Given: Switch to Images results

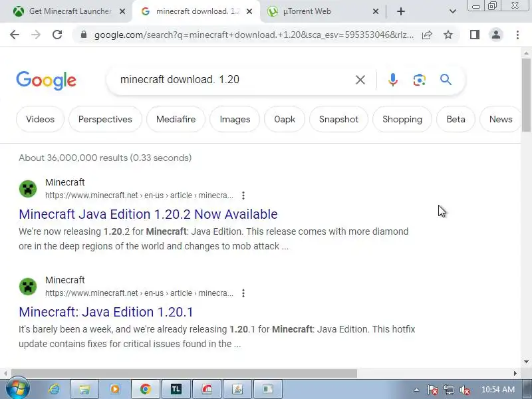Looking at the screenshot, I should coord(235,119).
